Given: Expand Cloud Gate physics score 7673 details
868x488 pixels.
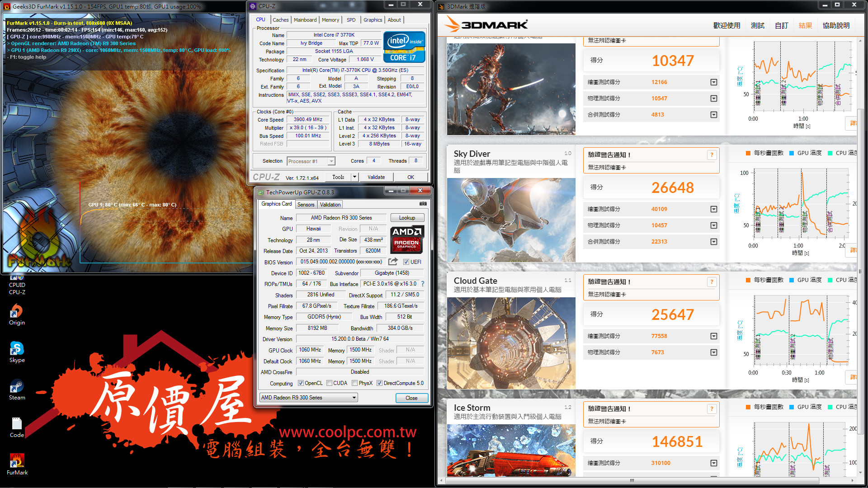Looking at the screenshot, I should (x=714, y=352).
